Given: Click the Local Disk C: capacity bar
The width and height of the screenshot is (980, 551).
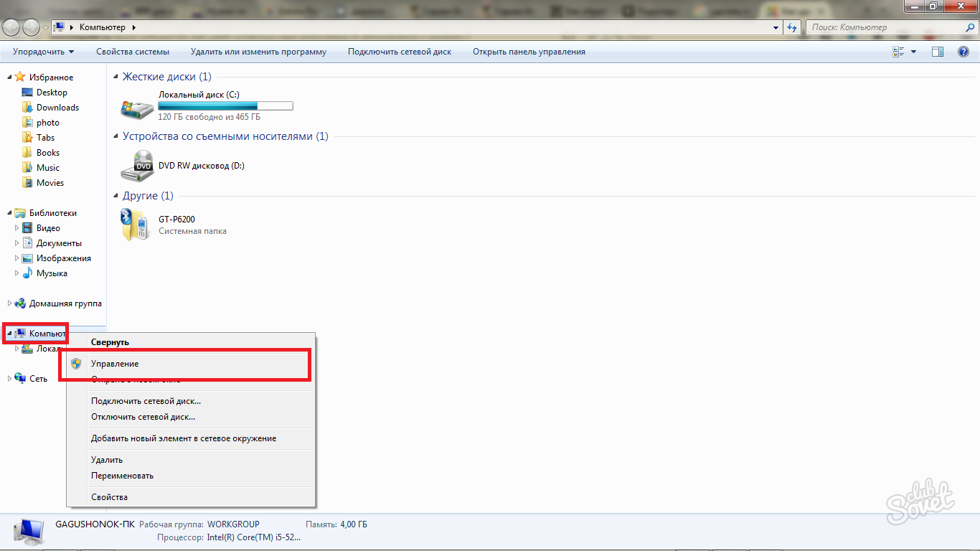Looking at the screenshot, I should 225,106.
